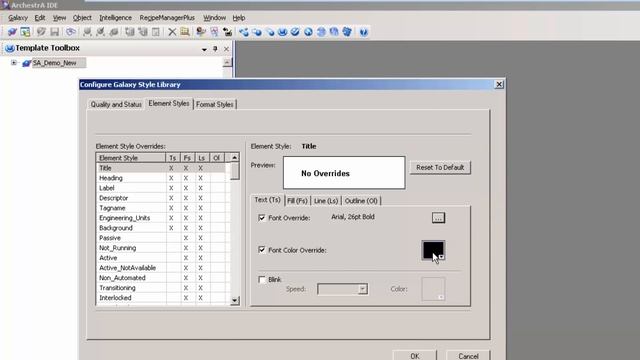Image resolution: width=640 pixels, height=360 pixels.
Task: Open the Blink Speed dropdown
Action: click(x=362, y=289)
